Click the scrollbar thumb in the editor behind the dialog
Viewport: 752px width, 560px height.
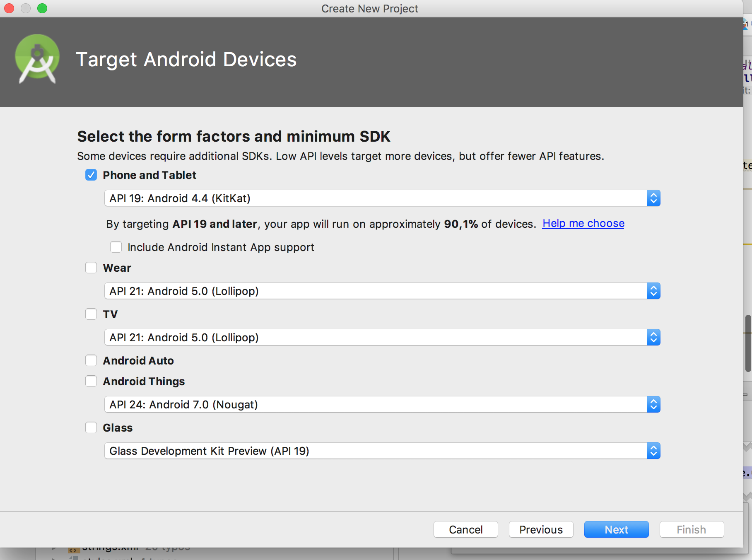pos(748,344)
